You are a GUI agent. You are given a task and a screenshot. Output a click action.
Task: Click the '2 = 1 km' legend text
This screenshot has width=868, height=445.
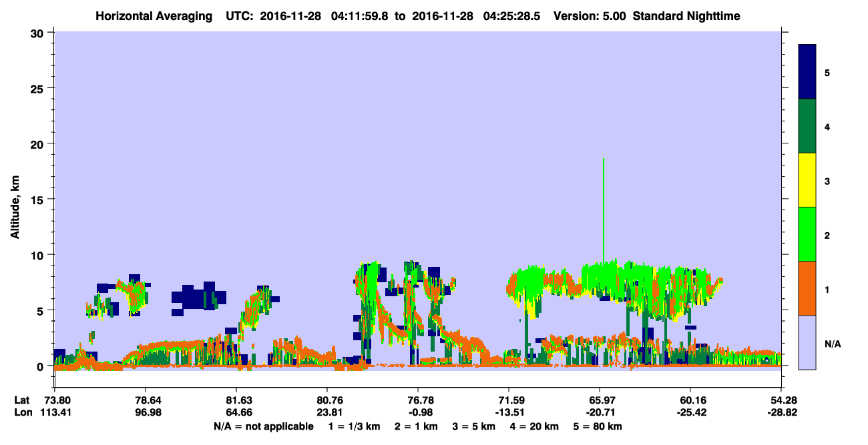coord(415,426)
